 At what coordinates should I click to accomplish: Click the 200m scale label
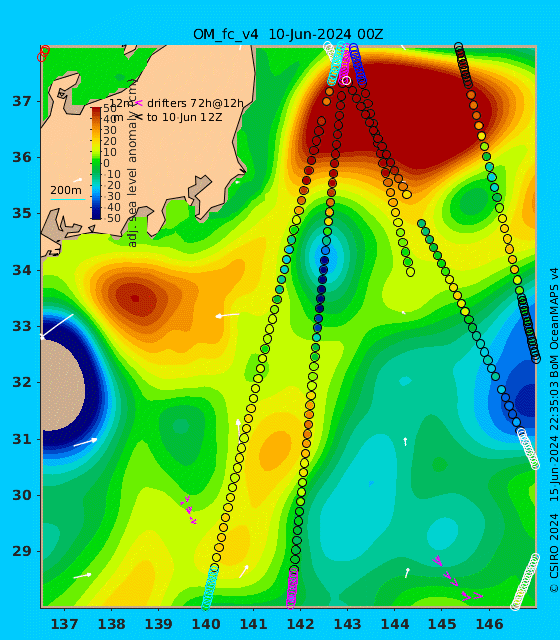(x=66, y=190)
